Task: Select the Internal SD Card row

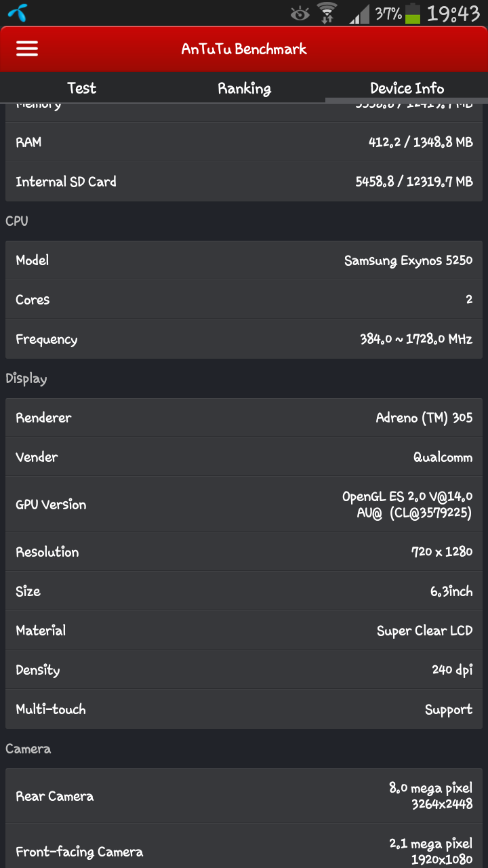Action: coord(244,182)
